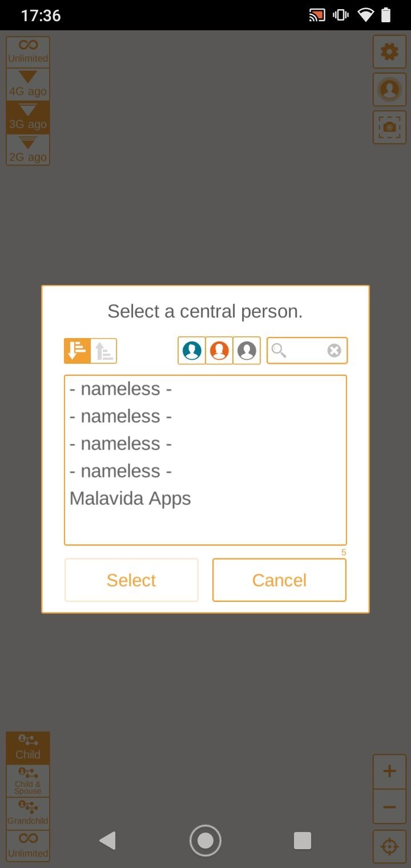Capture screenshot with camera icon

click(x=390, y=127)
